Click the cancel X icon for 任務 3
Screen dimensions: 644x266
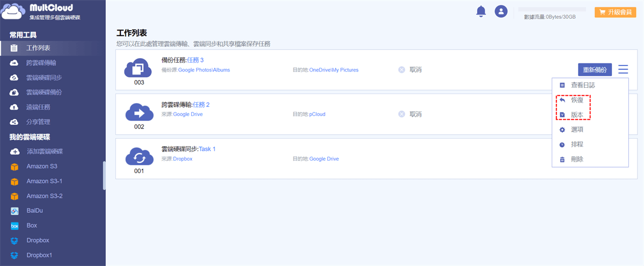click(401, 70)
